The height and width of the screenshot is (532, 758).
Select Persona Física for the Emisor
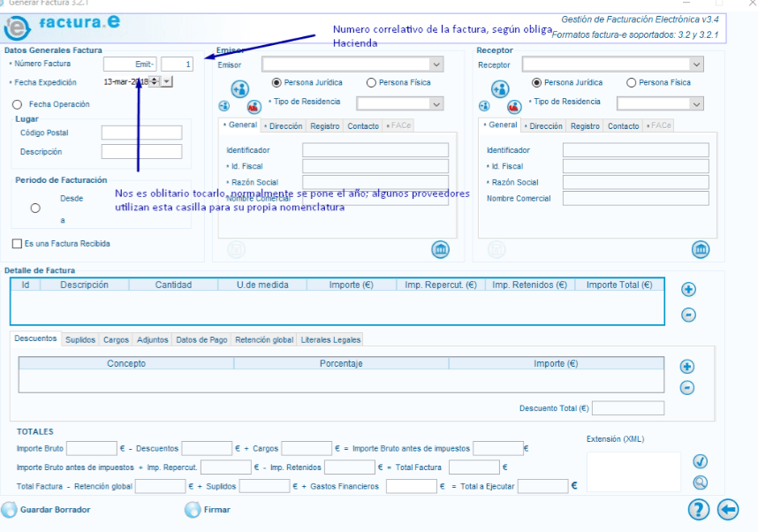[x=371, y=83]
